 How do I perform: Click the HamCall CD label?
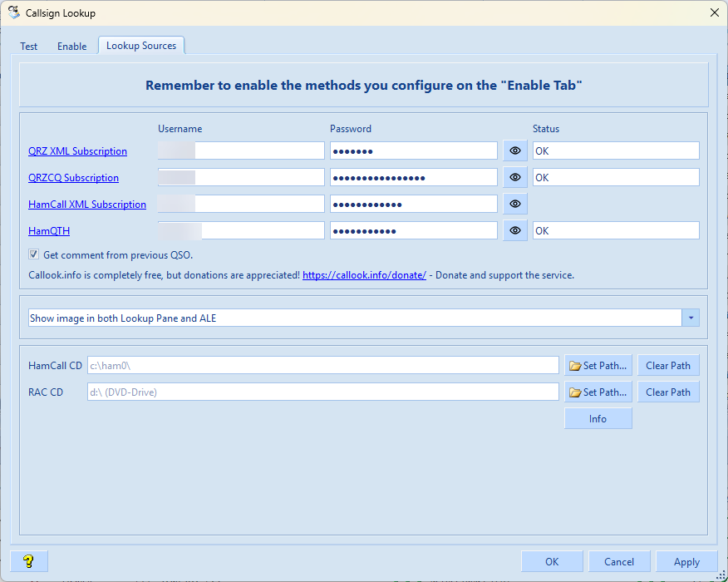pyautogui.click(x=55, y=366)
